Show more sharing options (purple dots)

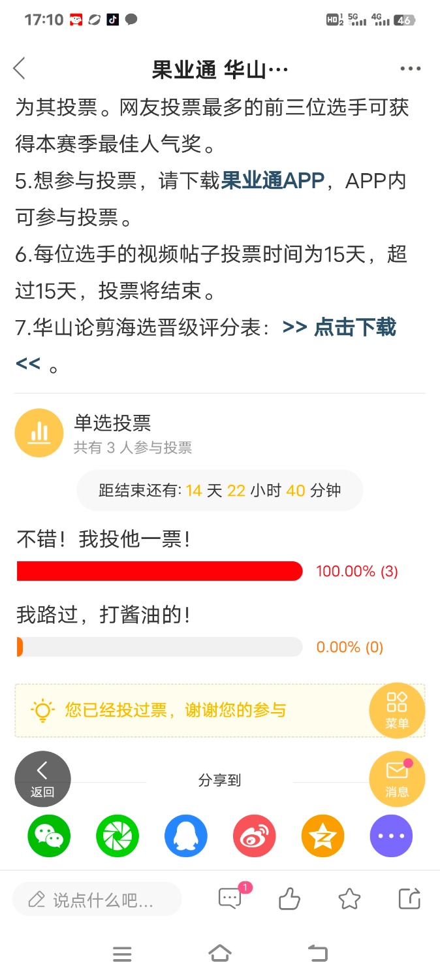(x=391, y=836)
